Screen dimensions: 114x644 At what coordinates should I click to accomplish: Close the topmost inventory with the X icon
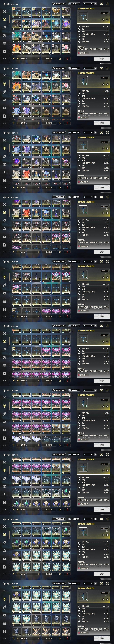pyautogui.click(x=107, y=4)
